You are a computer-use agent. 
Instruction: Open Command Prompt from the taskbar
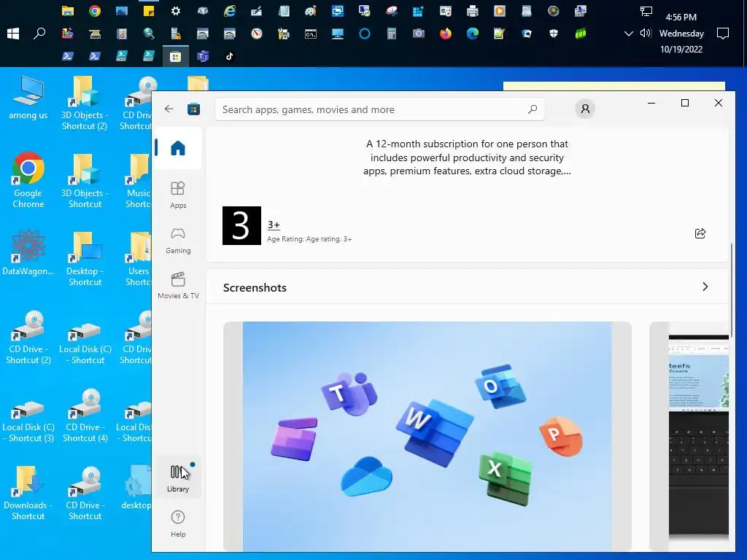click(x=311, y=34)
